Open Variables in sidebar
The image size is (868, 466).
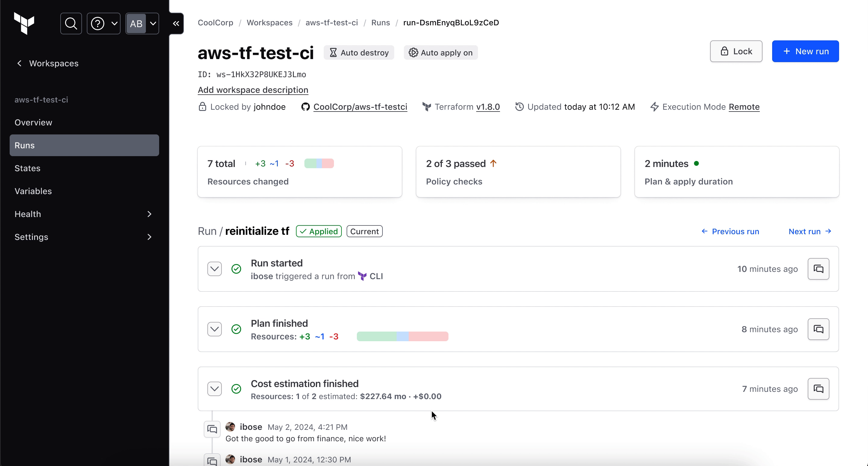click(33, 191)
